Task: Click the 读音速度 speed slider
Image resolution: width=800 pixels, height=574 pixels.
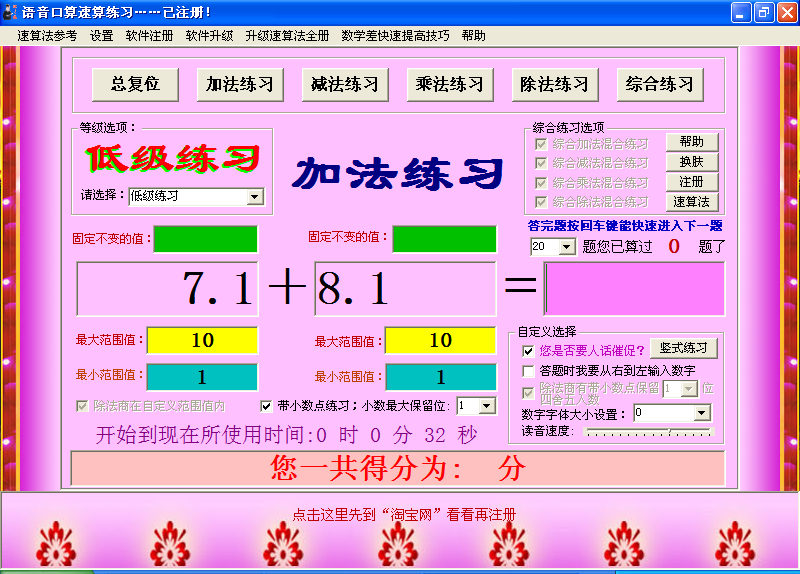Action: pos(648,432)
